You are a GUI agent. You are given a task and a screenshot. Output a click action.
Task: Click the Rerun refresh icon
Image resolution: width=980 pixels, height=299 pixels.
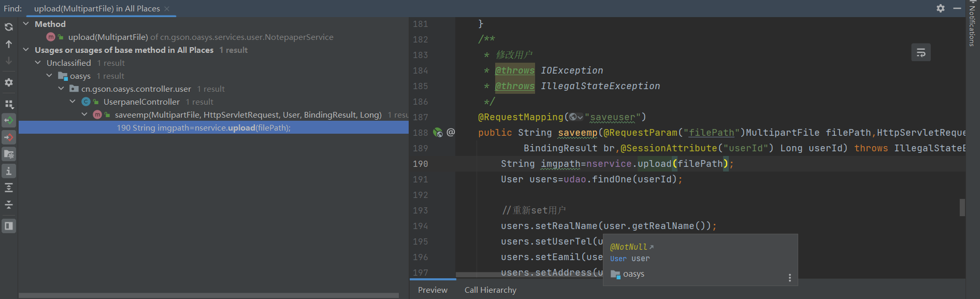[9, 27]
